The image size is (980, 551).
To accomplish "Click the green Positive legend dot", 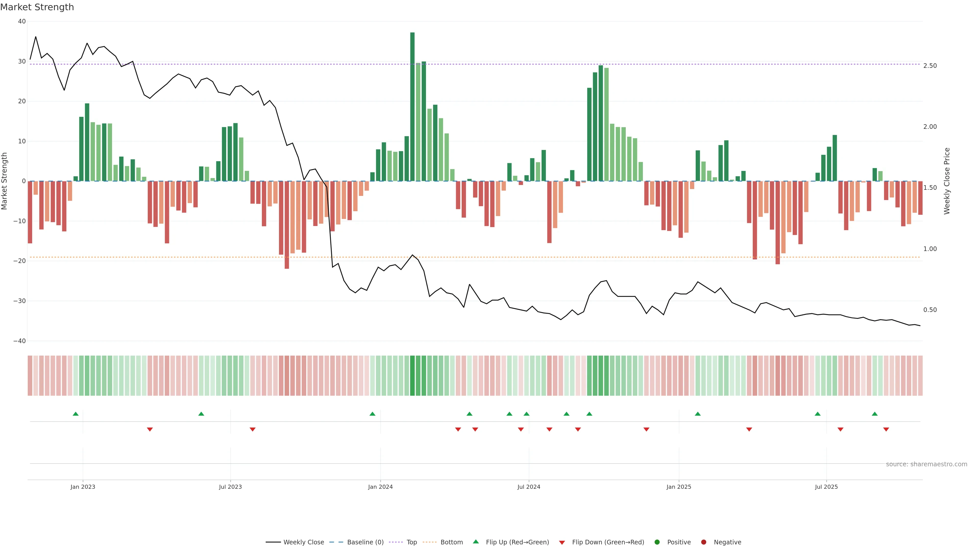I will coord(657,542).
